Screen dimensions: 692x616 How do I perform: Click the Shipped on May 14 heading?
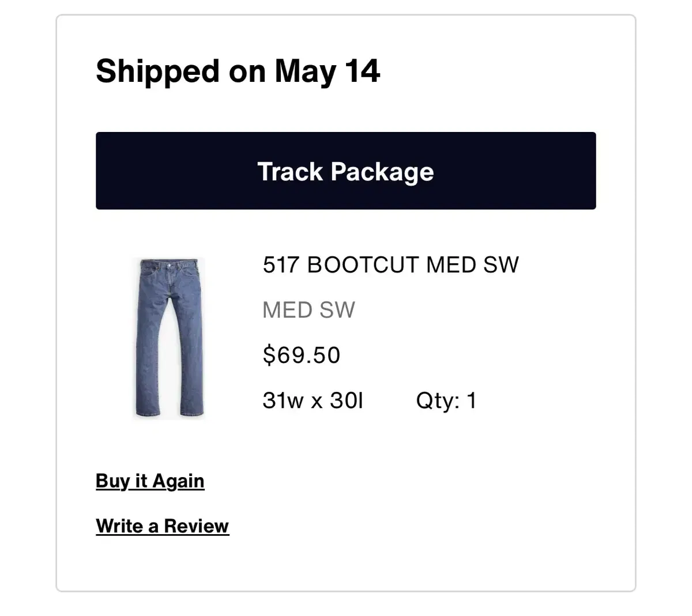[238, 71]
